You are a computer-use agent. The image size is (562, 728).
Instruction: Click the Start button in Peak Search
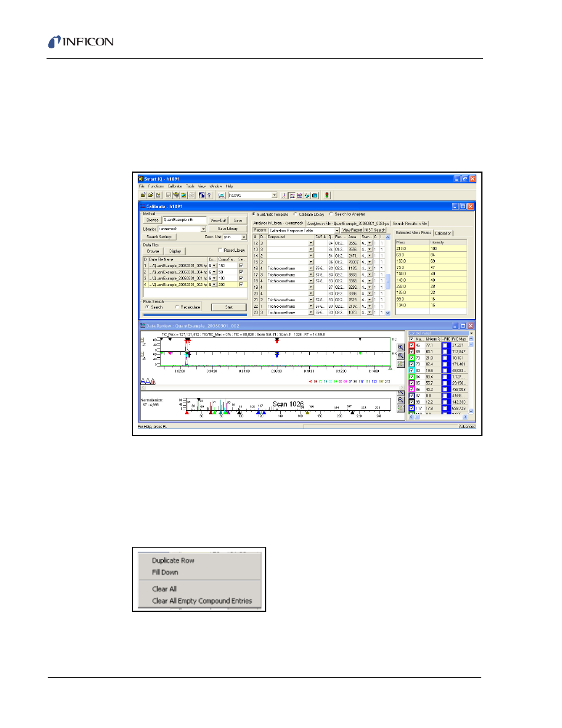pyautogui.click(x=229, y=307)
